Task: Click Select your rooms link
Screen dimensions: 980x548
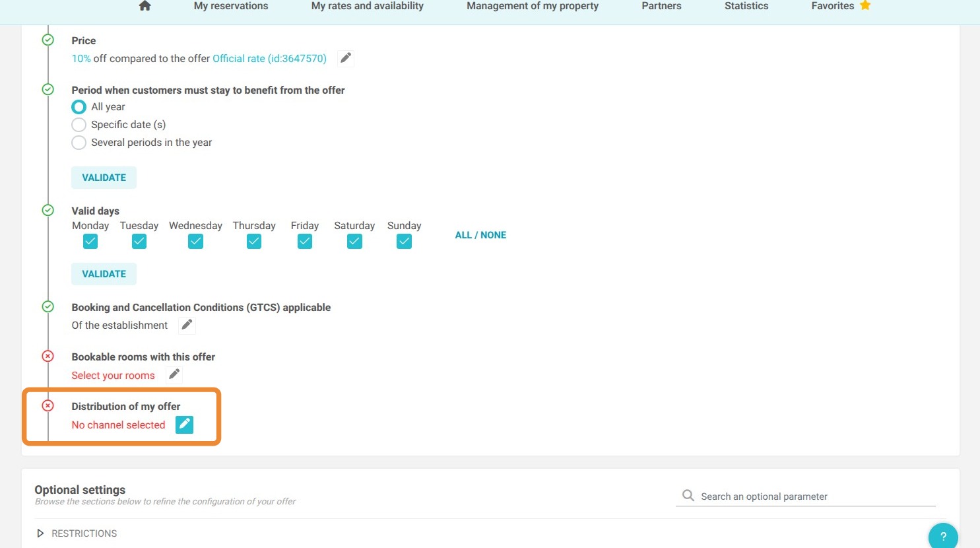Action: (113, 375)
